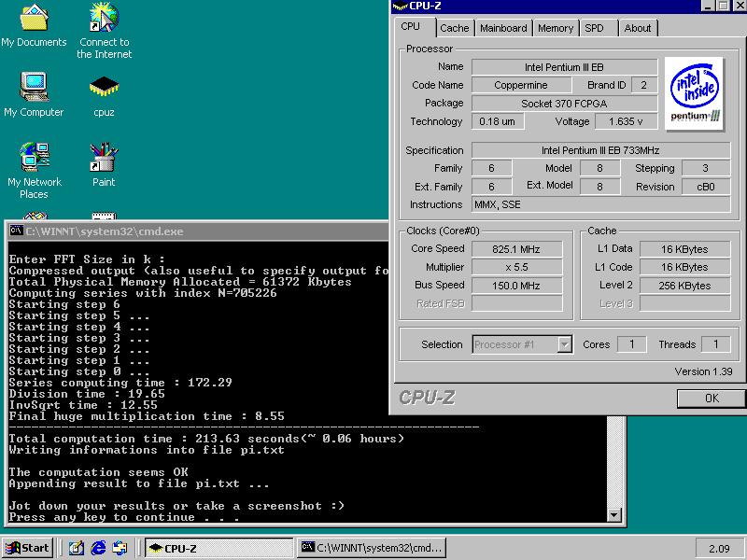Screen dimensions: 747x560
Task: Click the CPU-Z title bar chip icon
Action: 400,6
